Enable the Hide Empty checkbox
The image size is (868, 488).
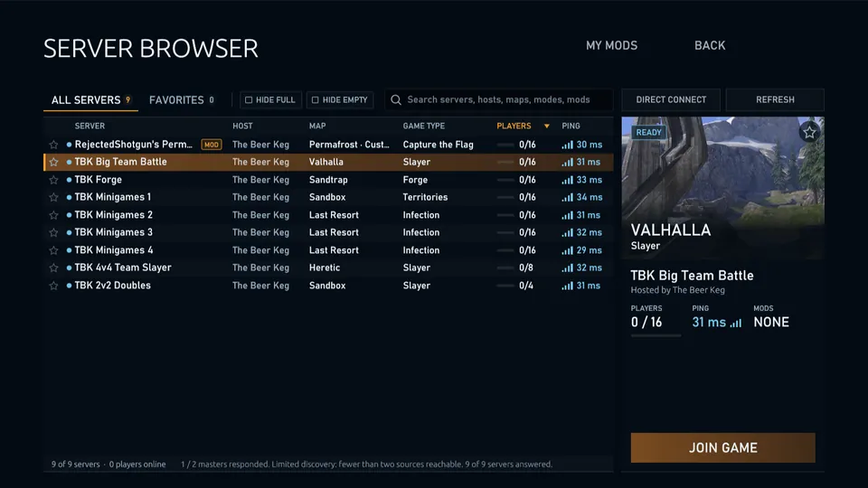click(315, 100)
